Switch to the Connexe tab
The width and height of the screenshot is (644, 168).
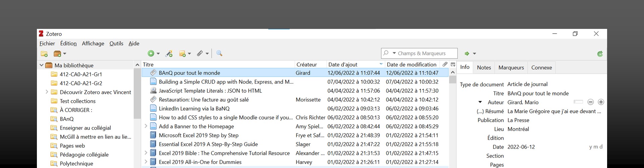pos(541,68)
